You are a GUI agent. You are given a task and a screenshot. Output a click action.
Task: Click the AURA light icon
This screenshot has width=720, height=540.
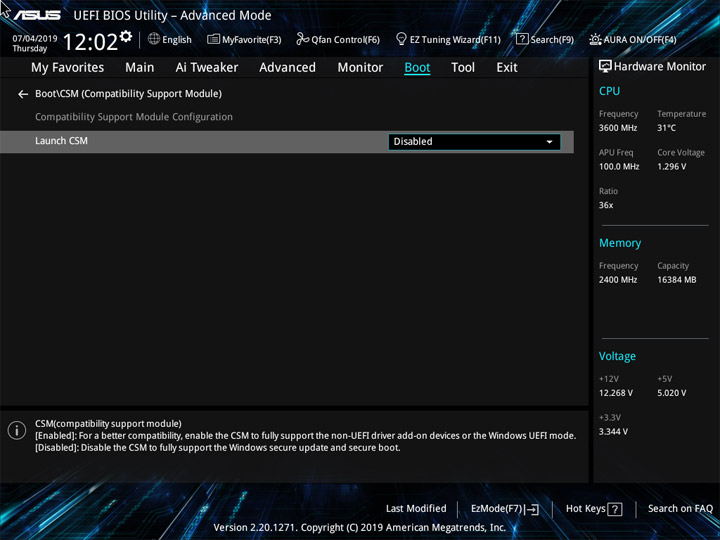595,39
